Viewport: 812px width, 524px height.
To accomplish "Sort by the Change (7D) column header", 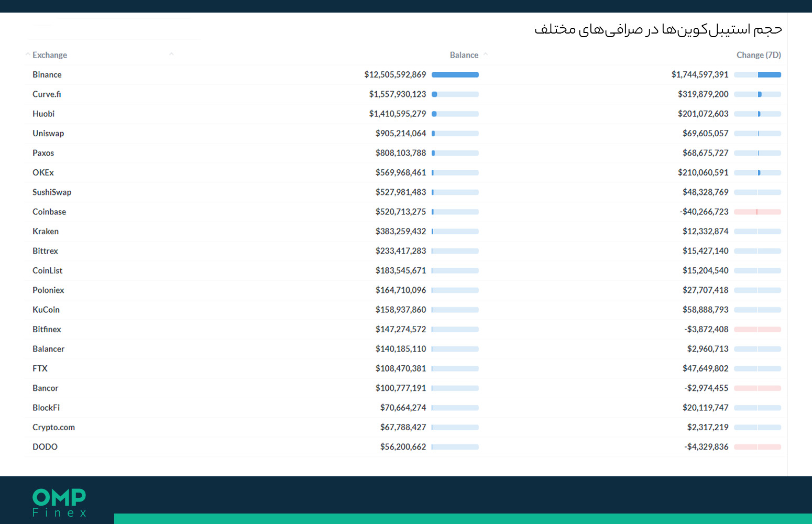I will pos(759,55).
